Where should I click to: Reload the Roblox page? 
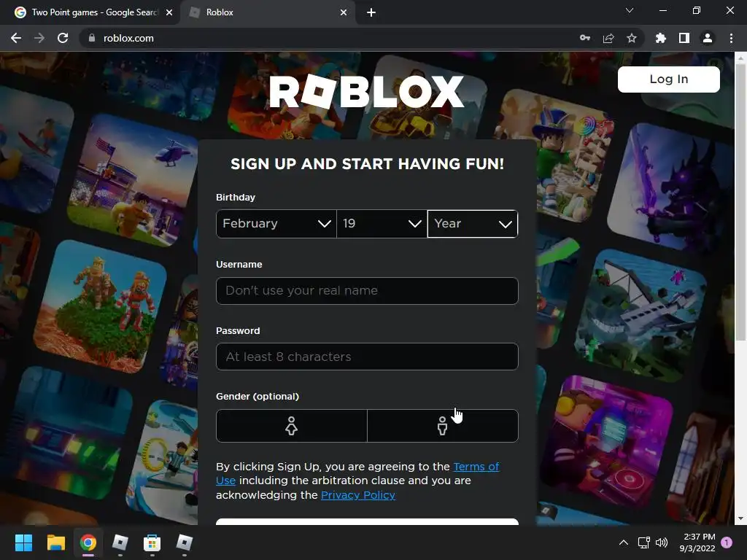click(63, 38)
